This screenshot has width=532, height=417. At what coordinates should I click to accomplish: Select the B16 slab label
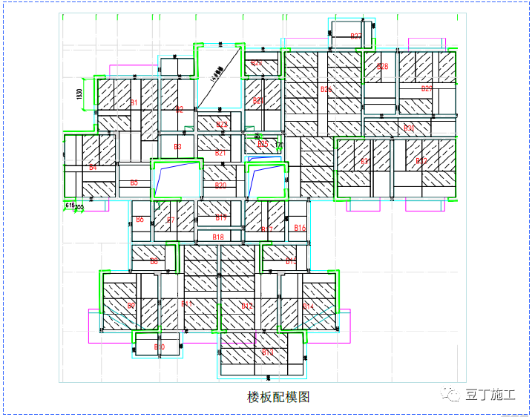coord(300,228)
